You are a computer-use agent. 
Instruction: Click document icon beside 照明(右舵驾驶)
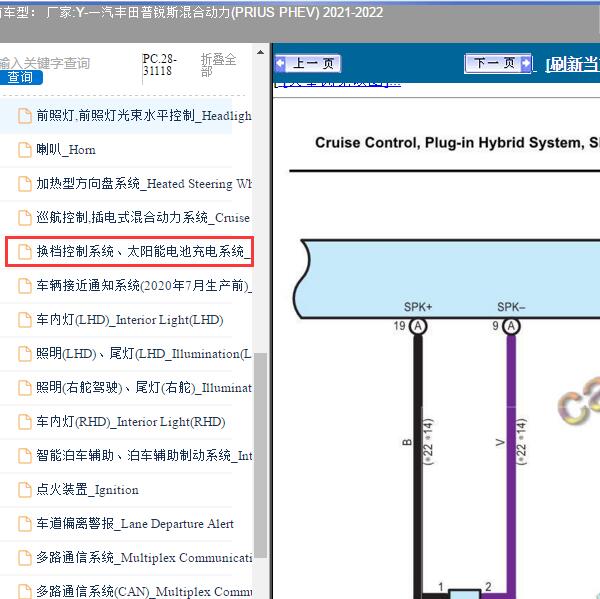tap(25, 388)
